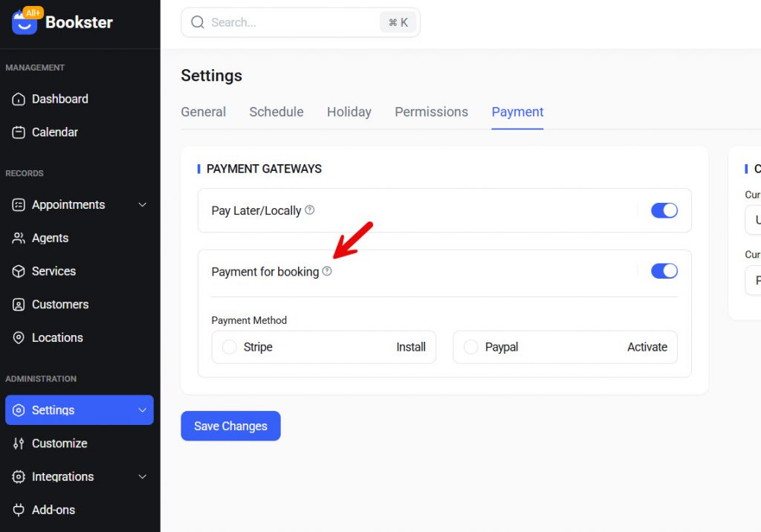Viewport: 761px width, 532px height.
Task: Open the Permissions tab
Action: (431, 111)
